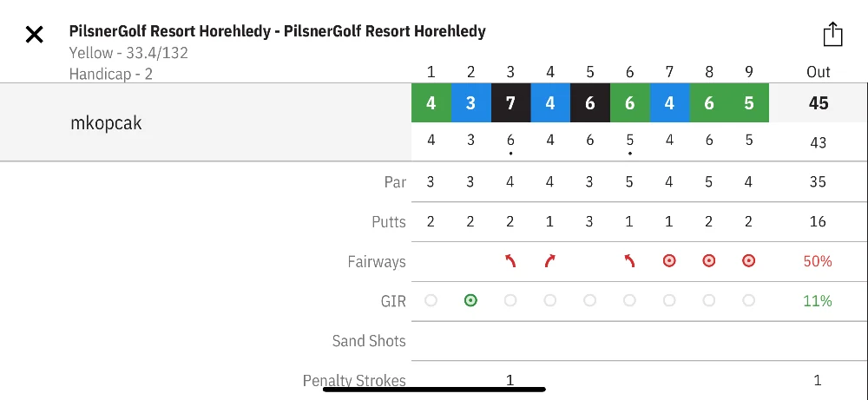Toggle the empty GIR circle on hole 5
The width and height of the screenshot is (868, 400).
click(589, 300)
